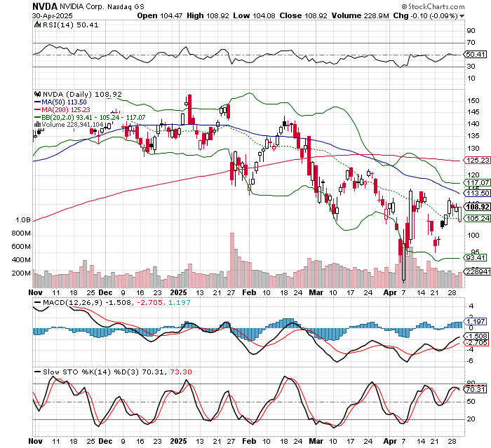Viewport: 491px width, 448px height.
Task: Click the 93.41 lower band tag
Action: 475,258
